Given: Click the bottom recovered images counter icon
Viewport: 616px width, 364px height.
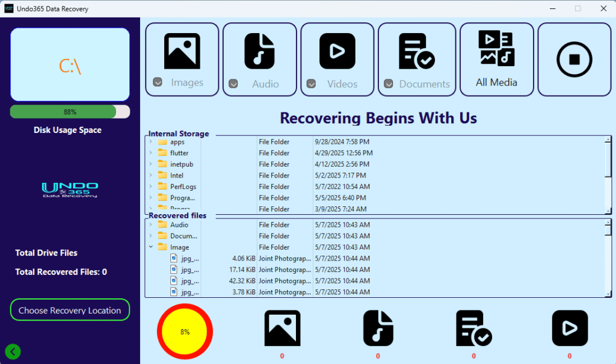Looking at the screenshot, I should coord(282,329).
